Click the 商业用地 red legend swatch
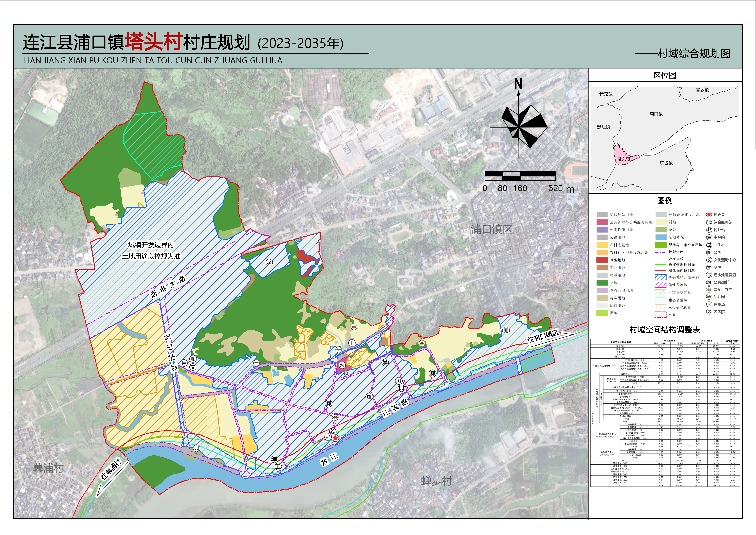756x535 pixels. (602, 260)
